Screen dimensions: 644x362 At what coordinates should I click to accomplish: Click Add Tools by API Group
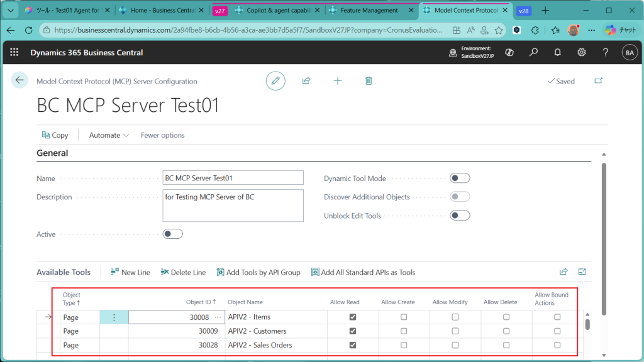pos(258,272)
